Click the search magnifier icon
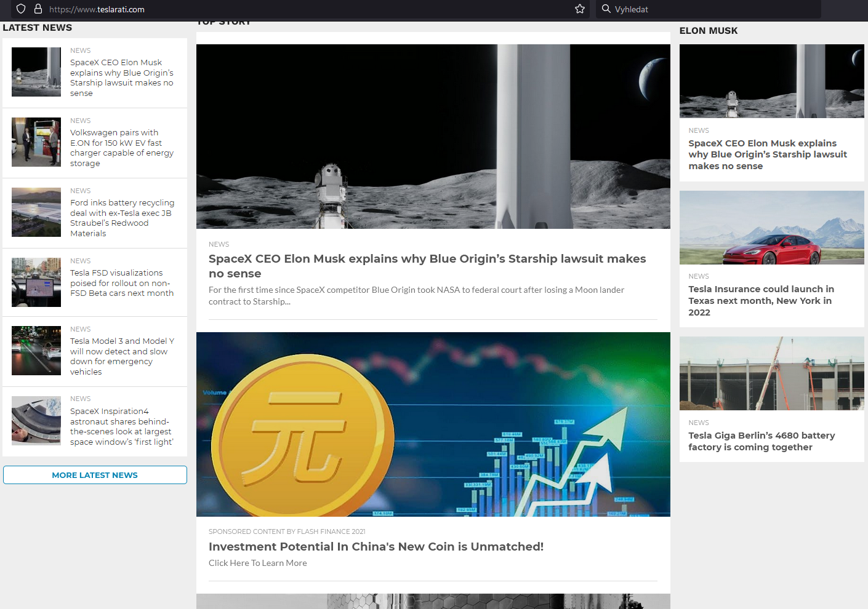Screen dimensions: 868x609 [x=606, y=9]
